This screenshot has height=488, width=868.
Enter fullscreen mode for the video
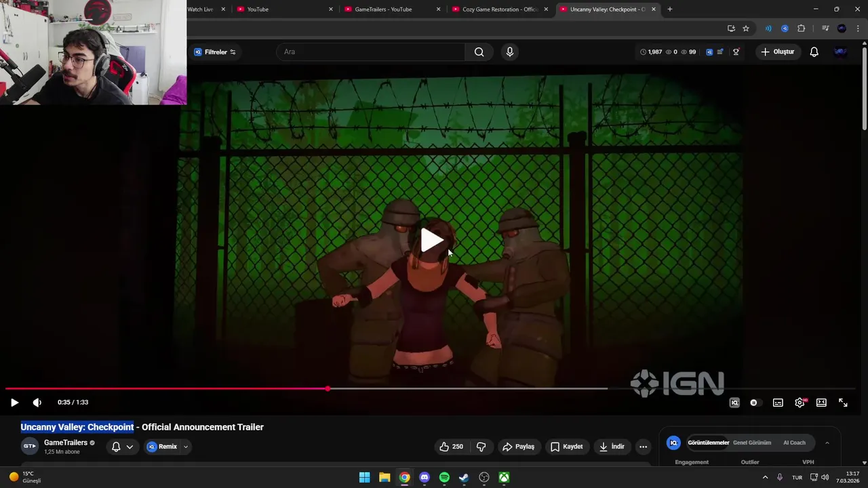point(843,403)
